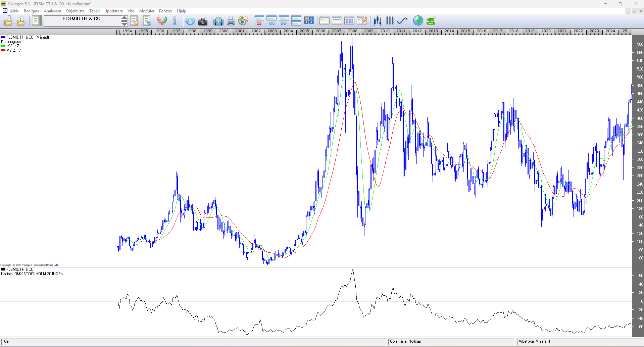Image resolution: width=644 pixels, height=347 pixels.
Task: Click the globe internet icon
Action: pyautogui.click(x=418, y=21)
